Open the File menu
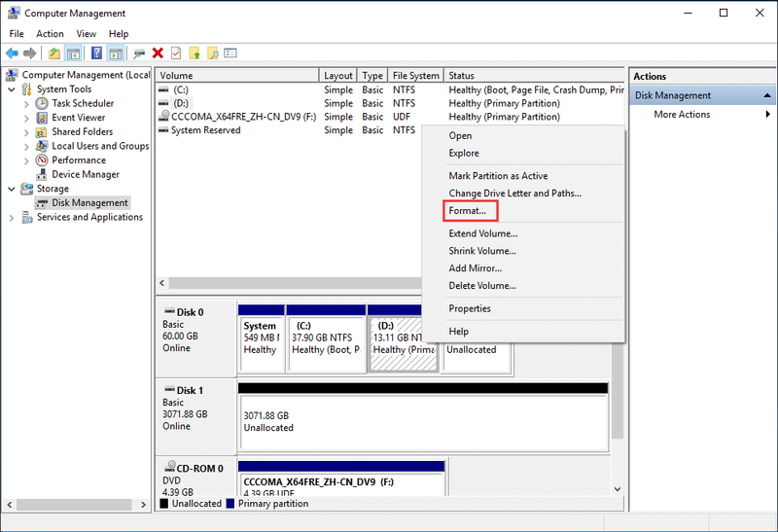778x532 pixels. (17, 34)
